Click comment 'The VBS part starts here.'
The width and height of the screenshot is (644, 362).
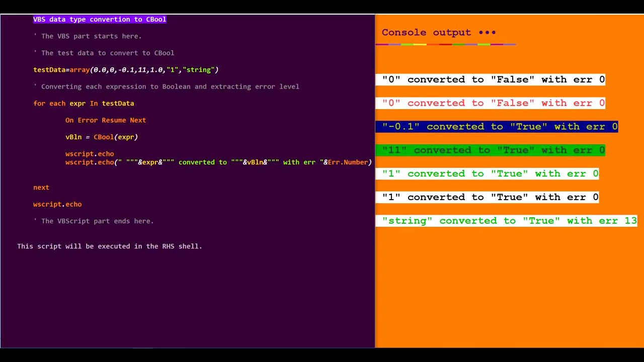[88, 36]
